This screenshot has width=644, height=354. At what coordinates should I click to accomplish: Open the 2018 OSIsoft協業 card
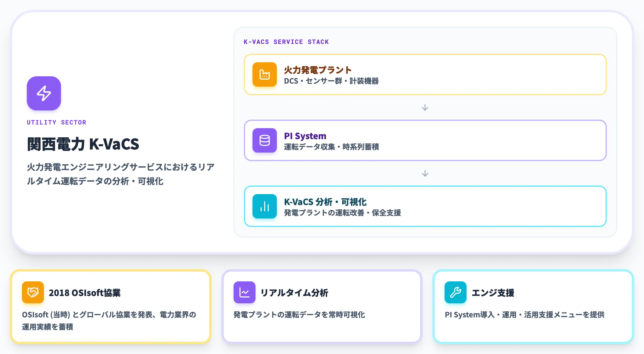pos(111,307)
